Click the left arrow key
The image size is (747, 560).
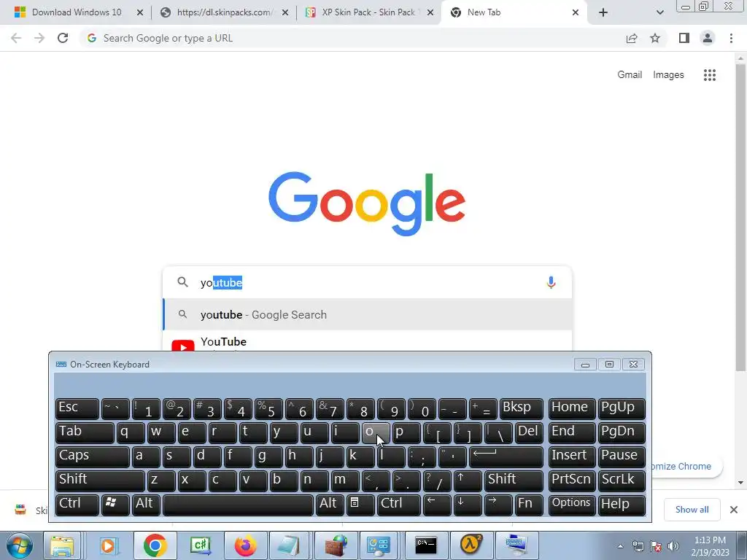437,505
